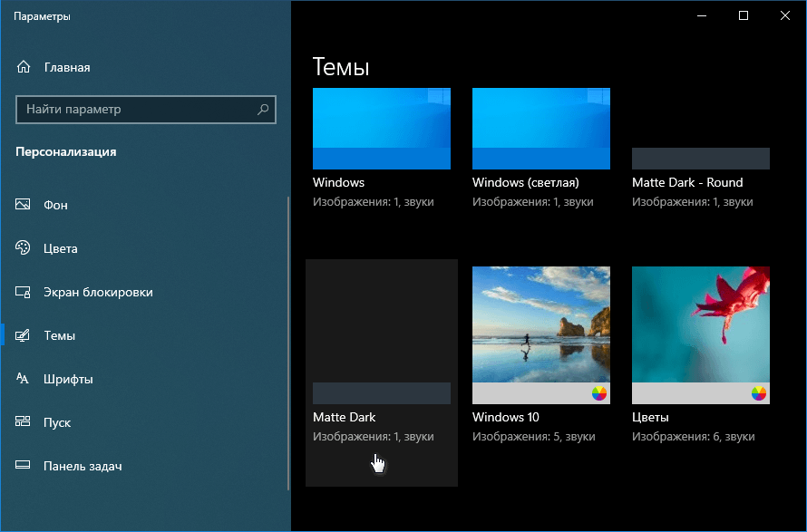Click the sidebar vertical scrollbar
The width and height of the screenshot is (807, 532).
pos(288,343)
